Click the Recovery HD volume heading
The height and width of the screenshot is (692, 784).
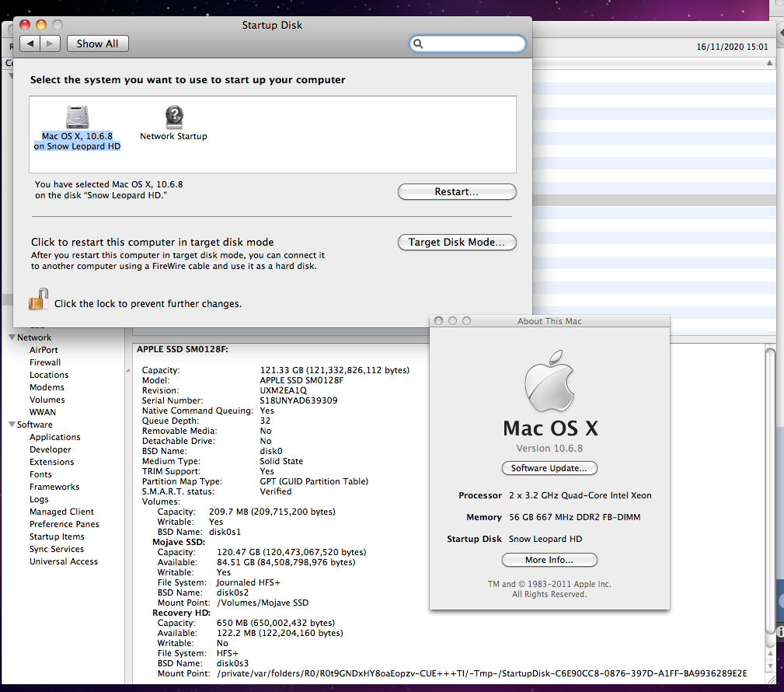[x=182, y=613]
